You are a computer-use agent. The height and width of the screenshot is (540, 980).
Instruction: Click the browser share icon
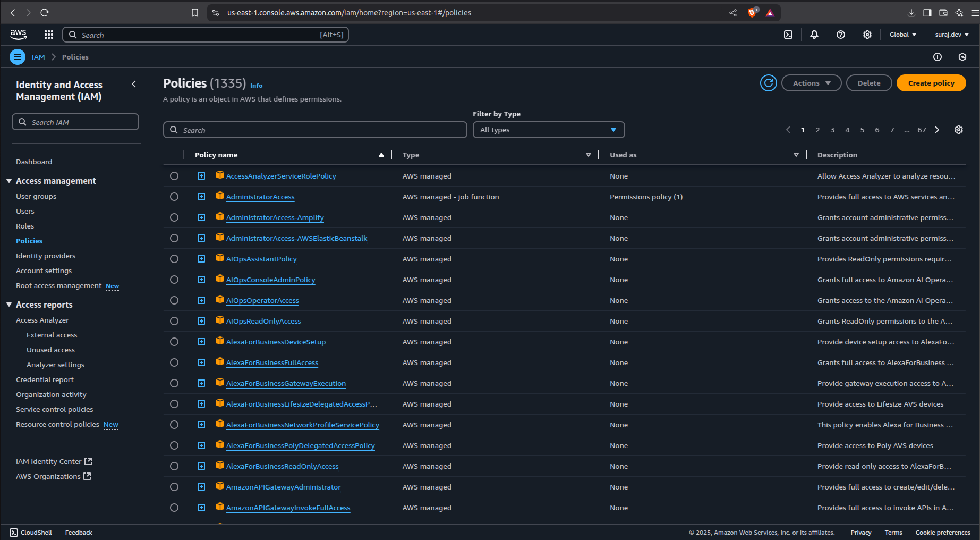point(733,13)
